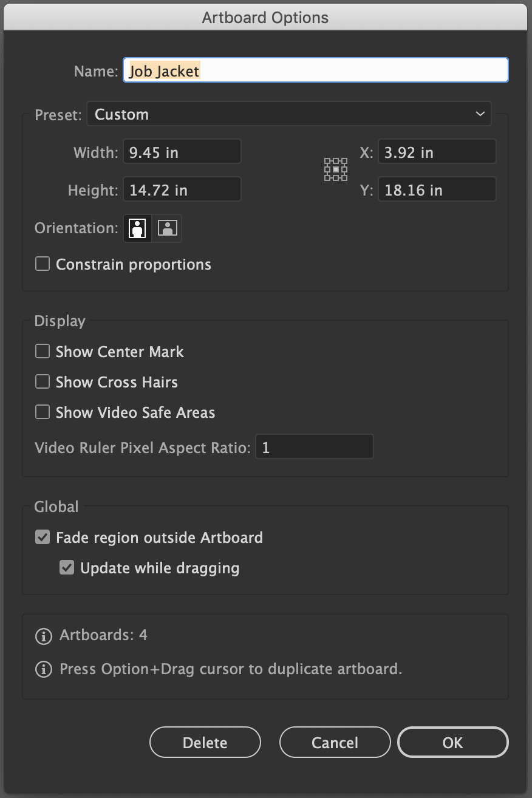Select portrait orientation icon
This screenshot has height=798, width=532.
tap(138, 228)
